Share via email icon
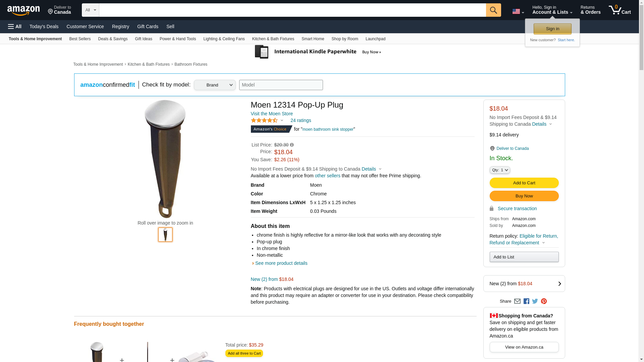This screenshot has height=362, width=644. pyautogui.click(x=517, y=301)
